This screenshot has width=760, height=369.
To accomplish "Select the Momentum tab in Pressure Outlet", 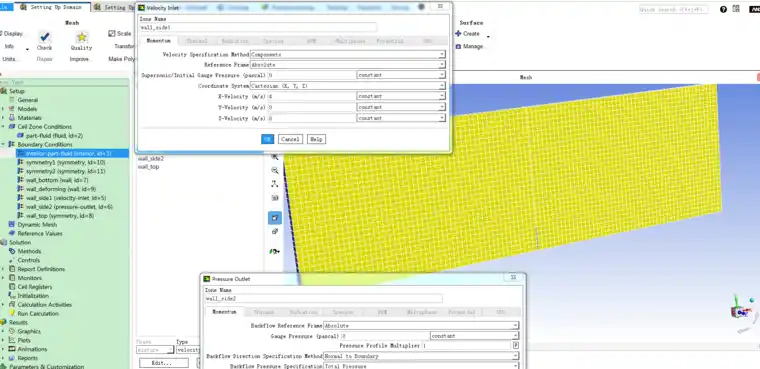I will coord(224,312).
